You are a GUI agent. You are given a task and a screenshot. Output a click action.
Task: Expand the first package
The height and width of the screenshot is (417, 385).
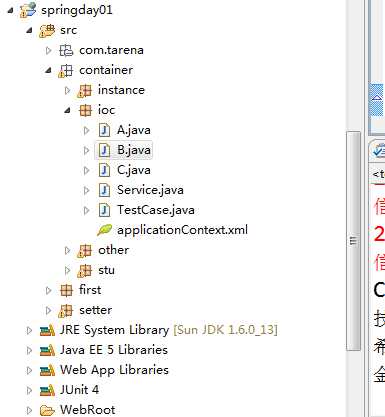click(x=48, y=290)
